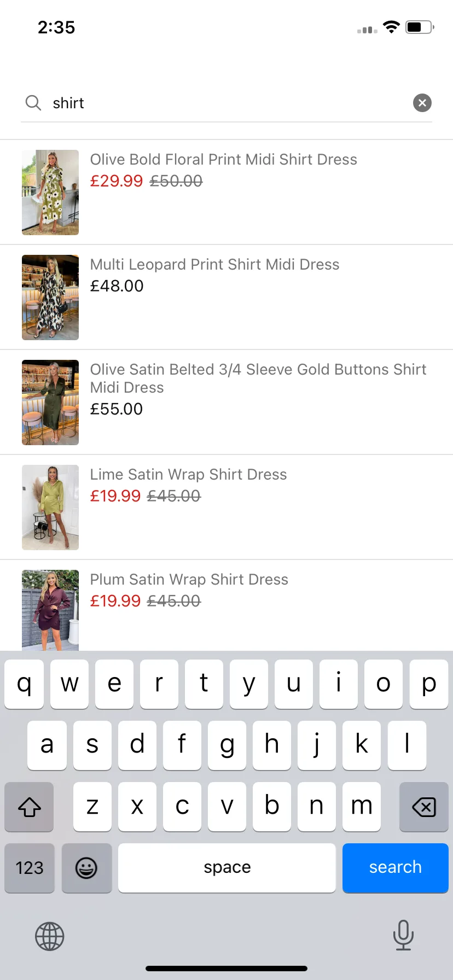
Task: Open the Olive Satin Belted dress thumbnail
Action: click(50, 402)
